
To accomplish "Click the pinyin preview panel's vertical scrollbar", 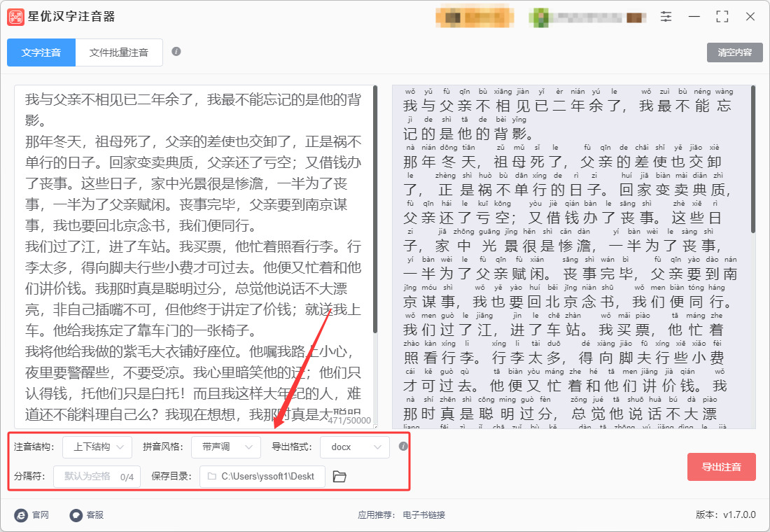I will [x=752, y=159].
